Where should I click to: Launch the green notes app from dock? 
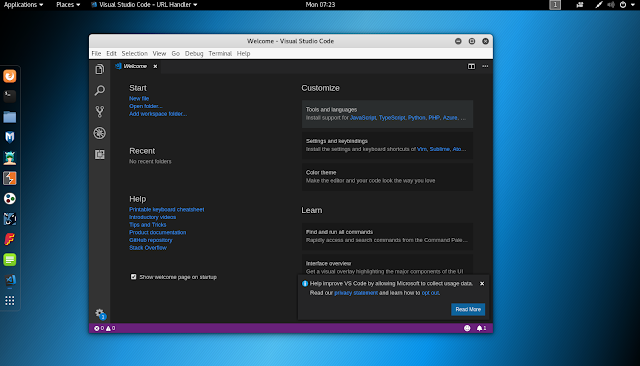point(10,260)
